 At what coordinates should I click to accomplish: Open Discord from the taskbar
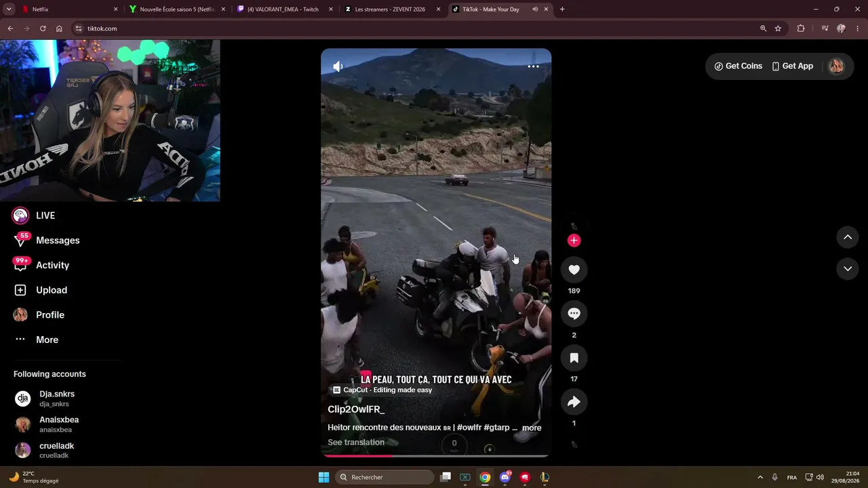pyautogui.click(x=505, y=477)
